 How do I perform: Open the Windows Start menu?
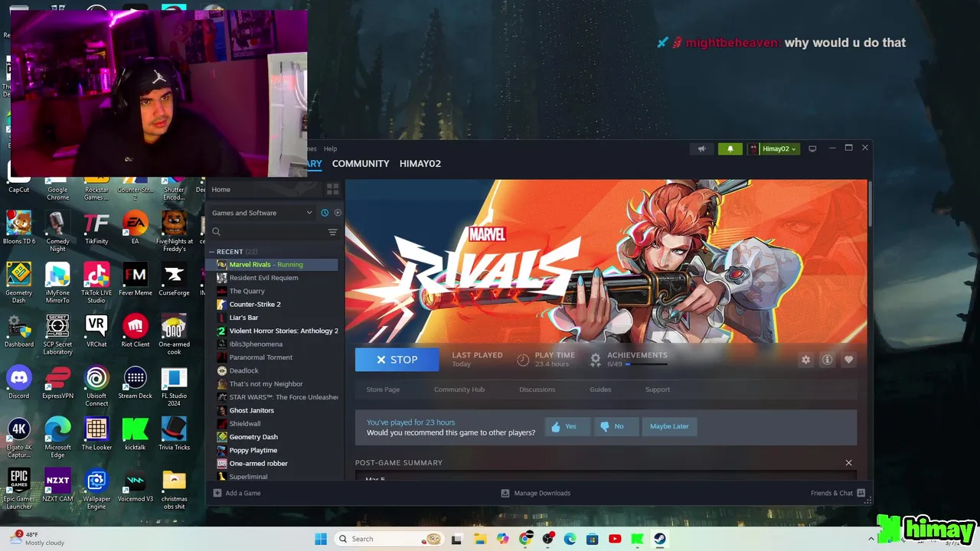click(x=320, y=539)
